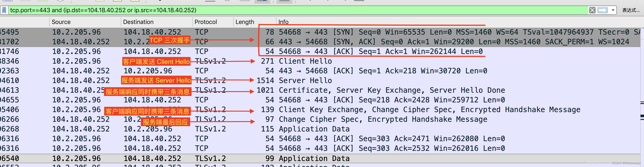The width and height of the screenshot is (644, 167).
Task: Select the ACK packet with Ack=218 Win=30720
Action: [x=320, y=71]
